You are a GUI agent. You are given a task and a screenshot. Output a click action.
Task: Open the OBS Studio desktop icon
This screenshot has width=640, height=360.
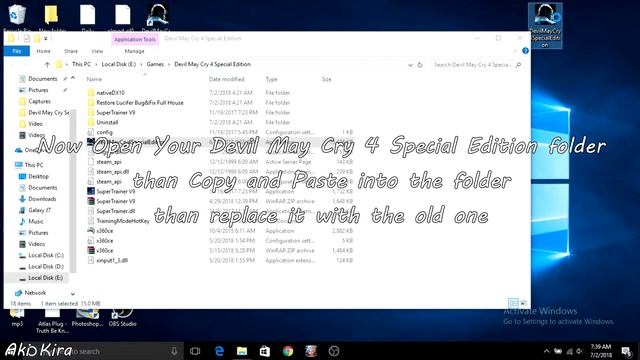coord(122,318)
